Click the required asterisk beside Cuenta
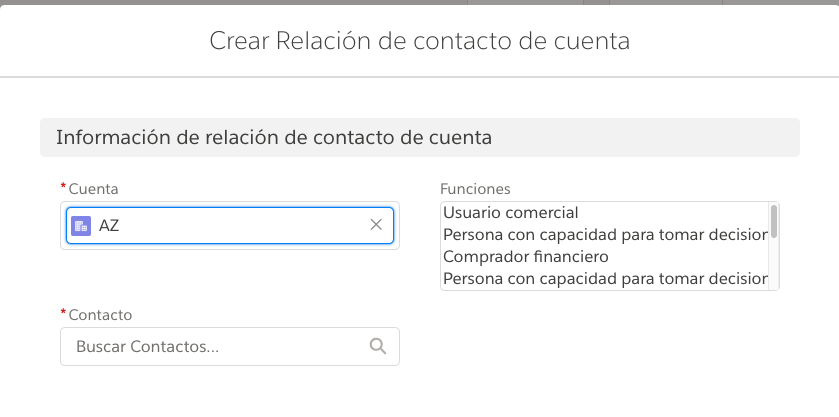Screen dimensions: 839x417 pyautogui.click(x=63, y=188)
